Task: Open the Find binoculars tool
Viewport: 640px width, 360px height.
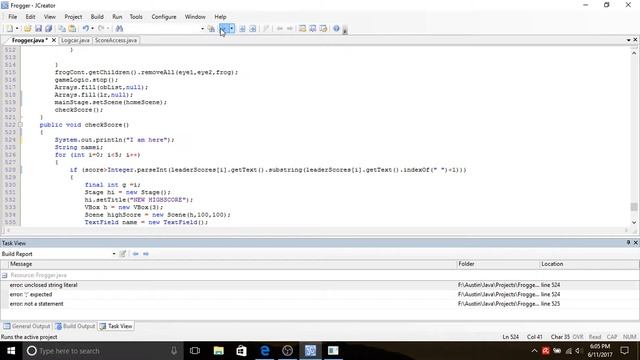Action: [x=119, y=29]
